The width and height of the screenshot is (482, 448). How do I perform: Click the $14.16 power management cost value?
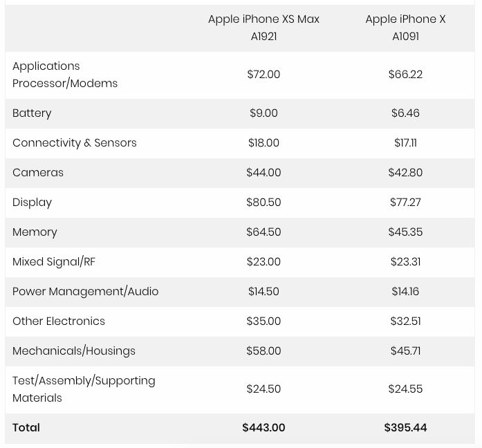pyautogui.click(x=405, y=291)
